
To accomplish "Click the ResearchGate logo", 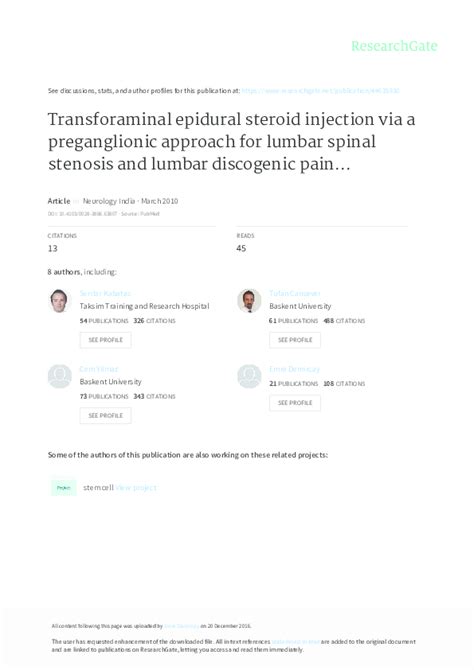I will click(394, 46).
